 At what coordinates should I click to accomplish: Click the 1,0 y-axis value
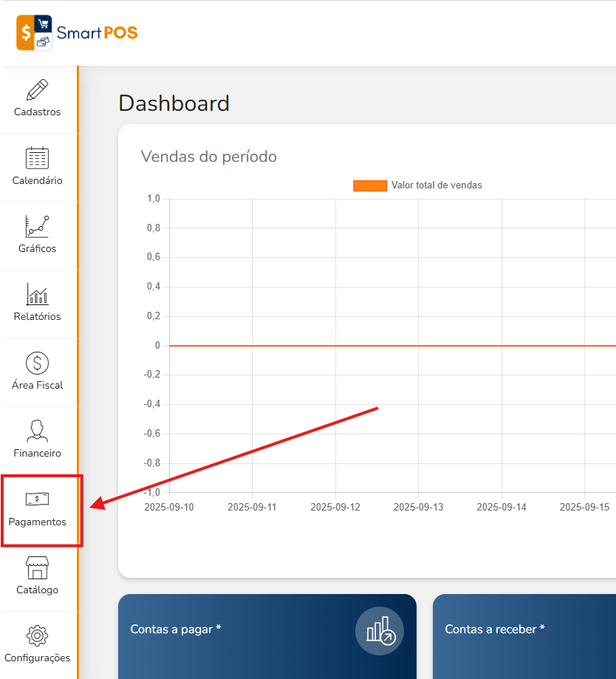click(x=154, y=199)
